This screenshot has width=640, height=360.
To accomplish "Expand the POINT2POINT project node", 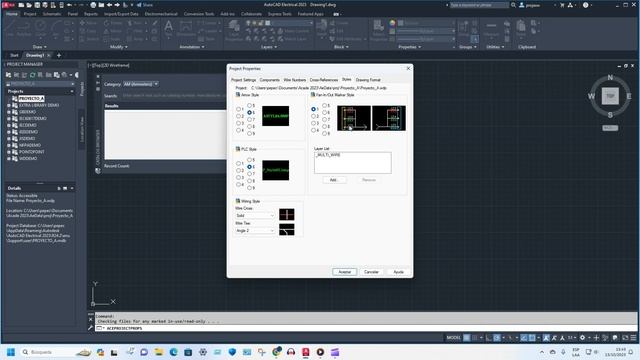I will 9,152.
